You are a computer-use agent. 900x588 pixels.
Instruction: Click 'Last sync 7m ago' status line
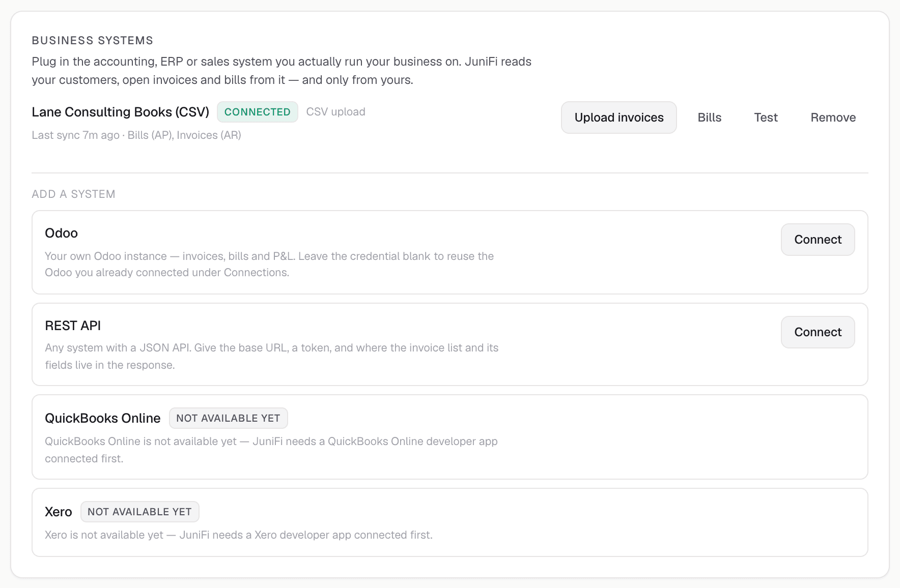[136, 135]
